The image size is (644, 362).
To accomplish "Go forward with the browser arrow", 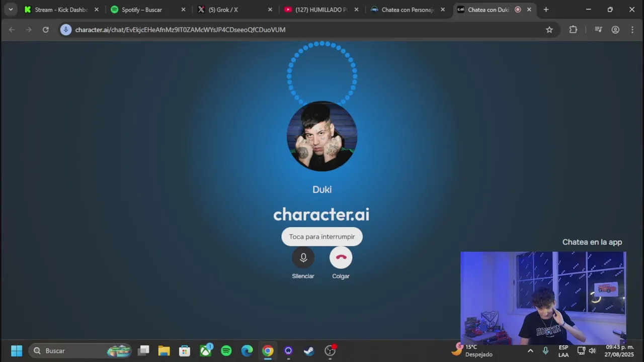I will pyautogui.click(x=29, y=30).
